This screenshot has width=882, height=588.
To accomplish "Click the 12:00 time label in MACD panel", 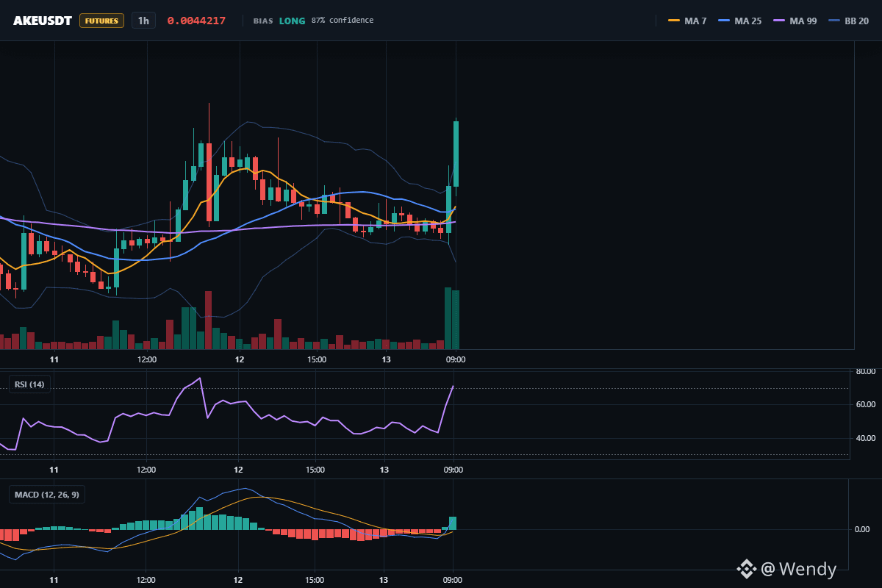I will click(x=146, y=580).
